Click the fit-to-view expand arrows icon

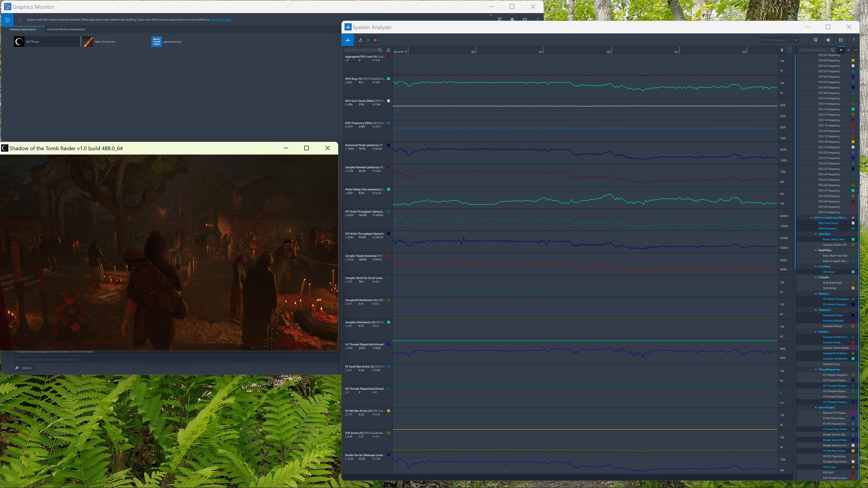coord(789,50)
